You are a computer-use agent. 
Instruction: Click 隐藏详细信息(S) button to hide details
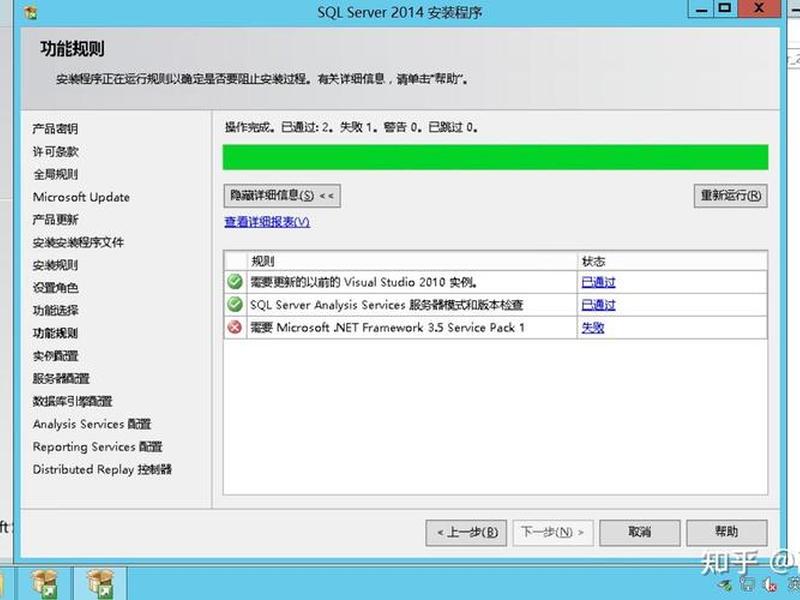pos(282,196)
